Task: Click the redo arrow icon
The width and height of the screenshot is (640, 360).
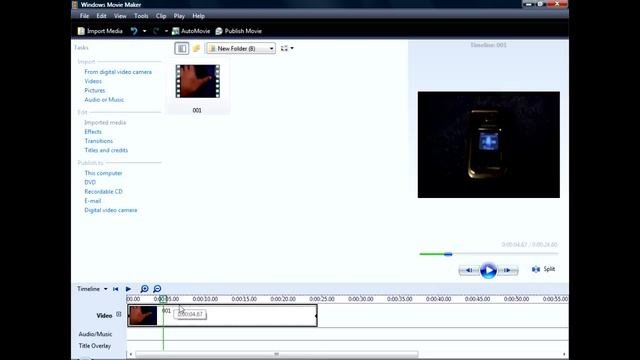Action: pyautogui.click(x=156, y=31)
